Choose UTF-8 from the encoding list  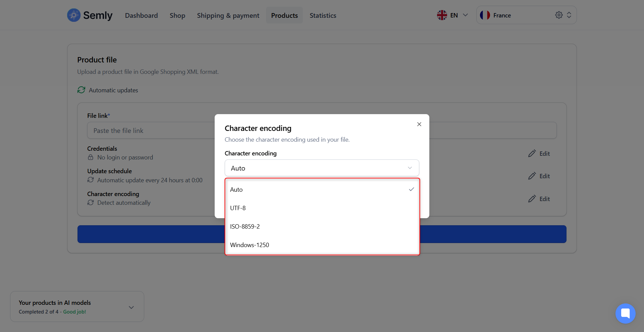click(x=322, y=208)
